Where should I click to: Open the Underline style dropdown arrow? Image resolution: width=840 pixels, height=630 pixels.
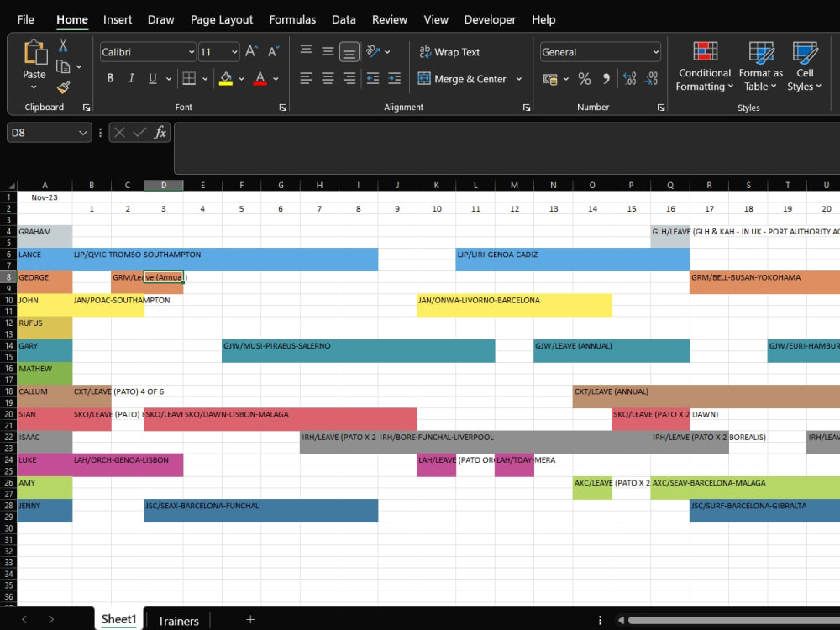[x=169, y=79]
